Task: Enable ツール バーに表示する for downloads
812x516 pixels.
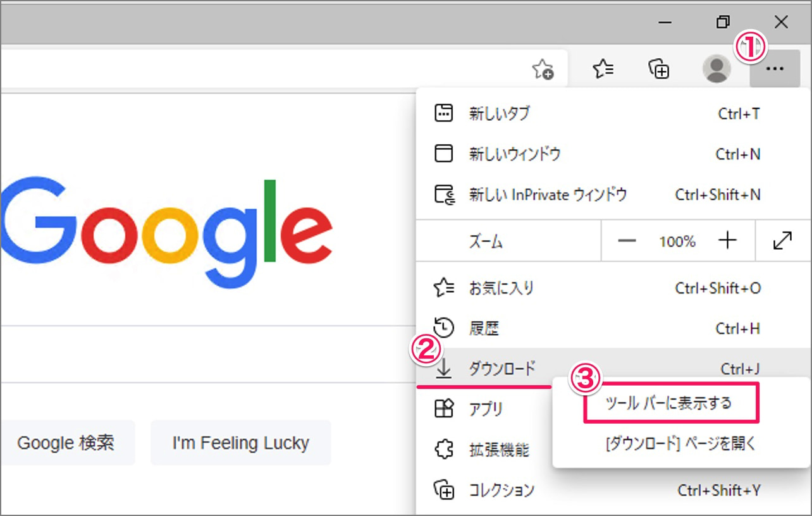Action: pyautogui.click(x=670, y=402)
